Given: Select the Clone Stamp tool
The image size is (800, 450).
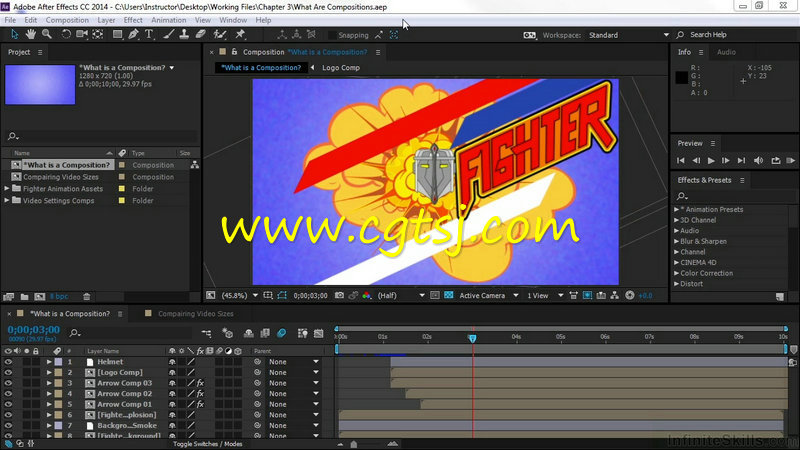Looking at the screenshot, I should point(184,34).
